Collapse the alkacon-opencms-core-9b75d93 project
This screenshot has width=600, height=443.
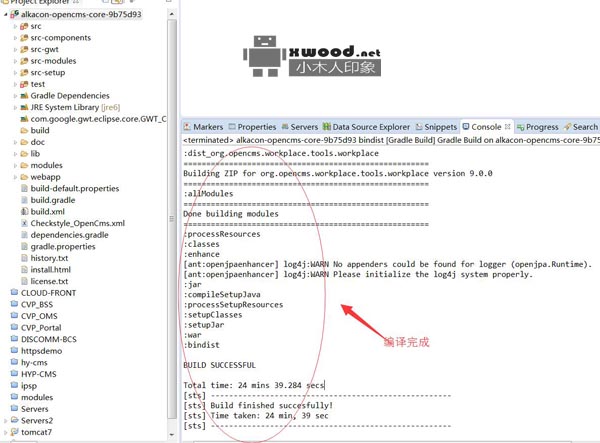pos(5,15)
